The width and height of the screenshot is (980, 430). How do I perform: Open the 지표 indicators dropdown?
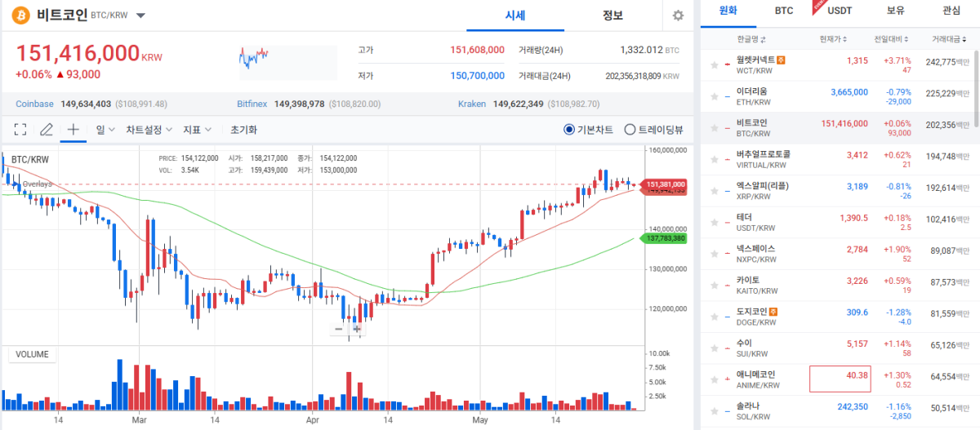click(198, 129)
